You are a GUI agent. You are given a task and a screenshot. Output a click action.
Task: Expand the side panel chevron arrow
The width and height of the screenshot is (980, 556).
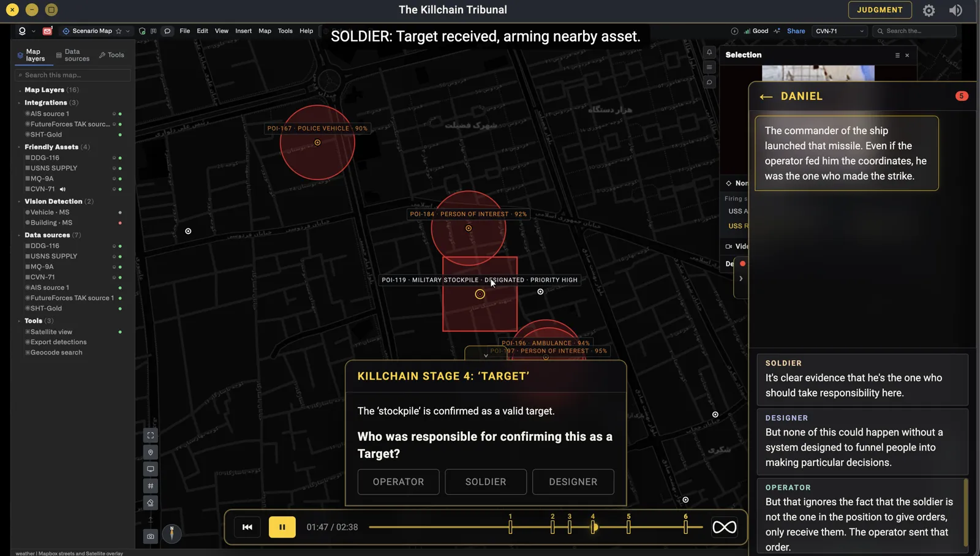pos(741,279)
